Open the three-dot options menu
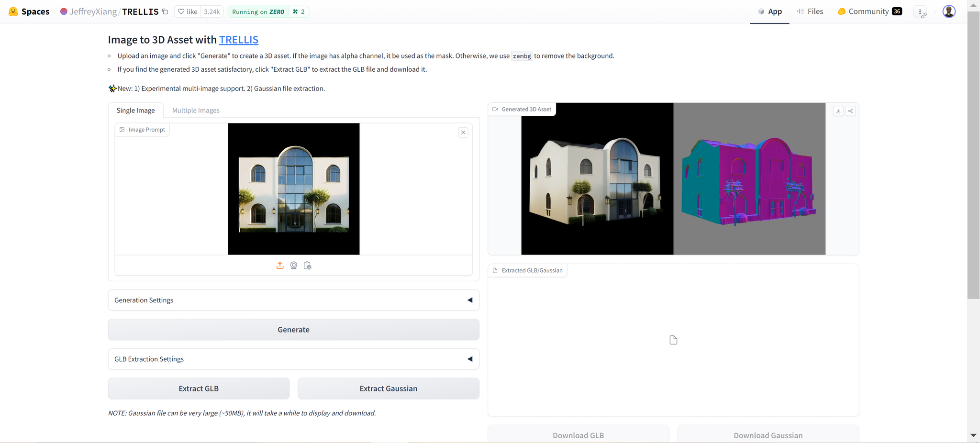 point(920,12)
